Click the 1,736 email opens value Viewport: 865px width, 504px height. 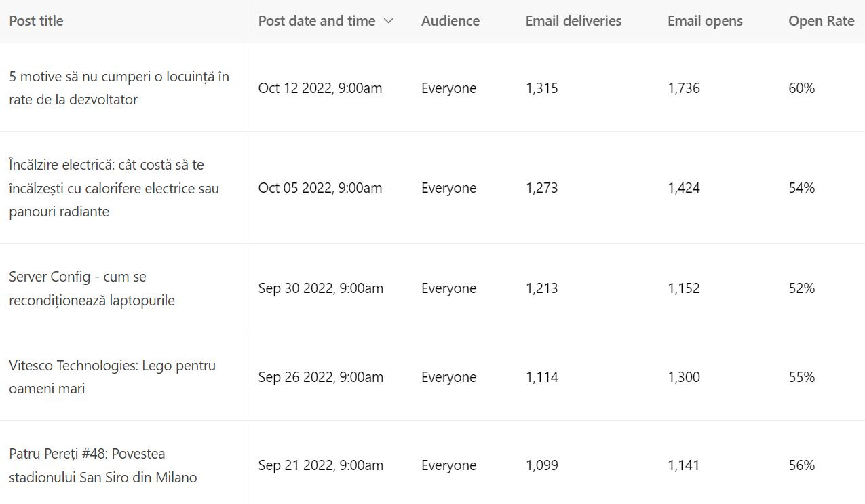coord(684,88)
